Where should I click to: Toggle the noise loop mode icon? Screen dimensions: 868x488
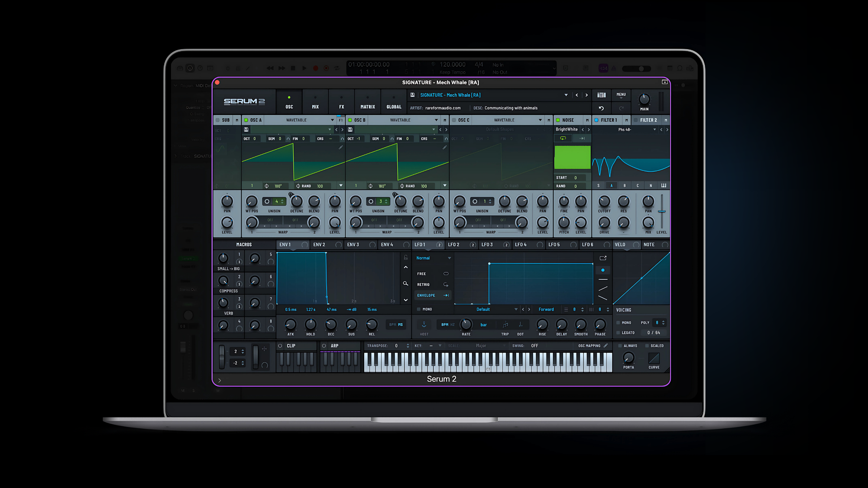(563, 138)
